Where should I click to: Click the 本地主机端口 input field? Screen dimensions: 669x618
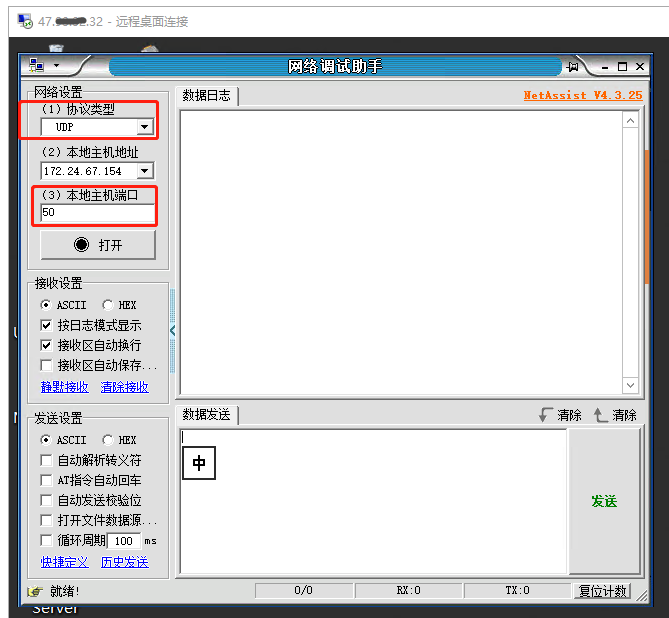point(97,213)
